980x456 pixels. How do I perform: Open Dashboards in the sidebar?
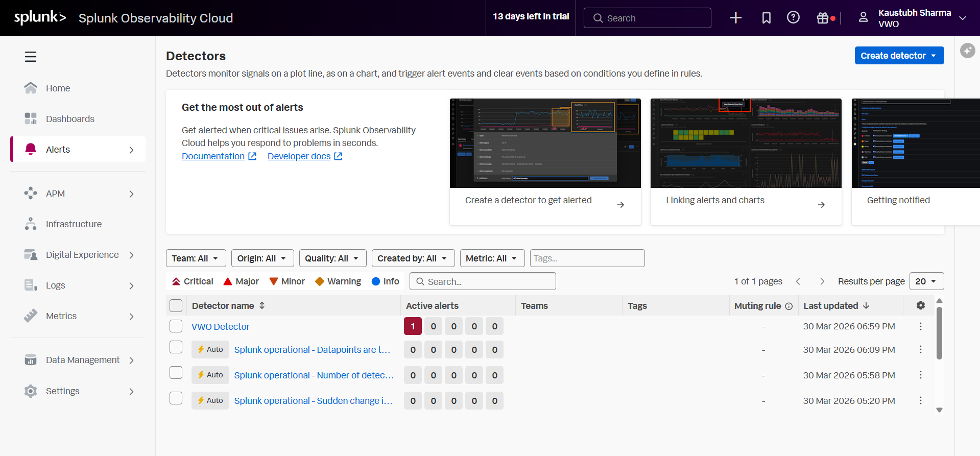(78, 119)
